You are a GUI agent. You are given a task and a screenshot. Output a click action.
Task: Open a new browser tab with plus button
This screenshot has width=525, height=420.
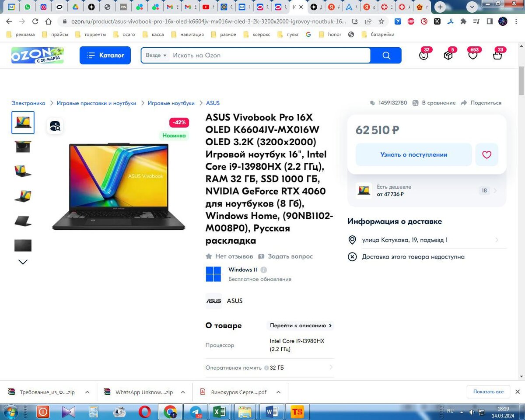(441, 7)
